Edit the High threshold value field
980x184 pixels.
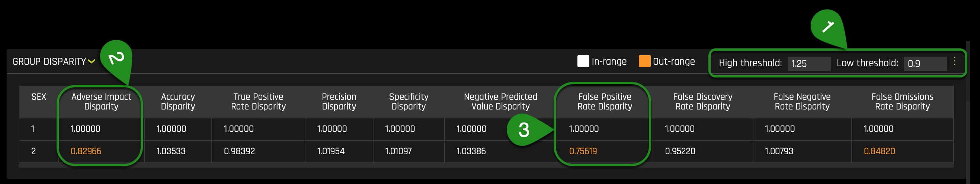tap(809, 64)
